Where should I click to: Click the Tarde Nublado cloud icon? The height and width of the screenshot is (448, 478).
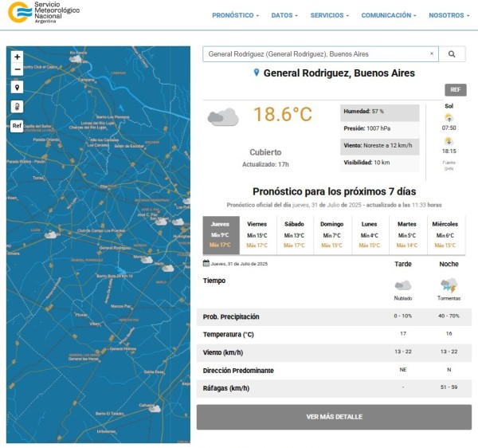pos(403,285)
